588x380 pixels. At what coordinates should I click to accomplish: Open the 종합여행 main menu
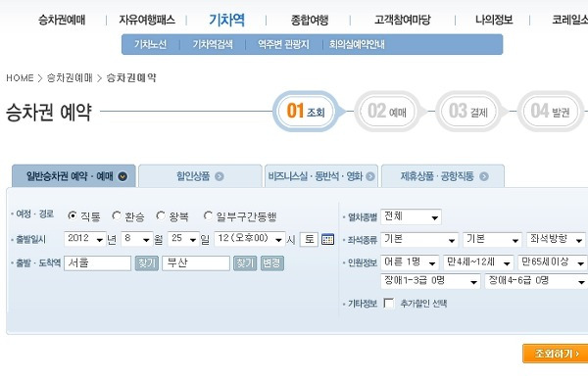(x=310, y=20)
